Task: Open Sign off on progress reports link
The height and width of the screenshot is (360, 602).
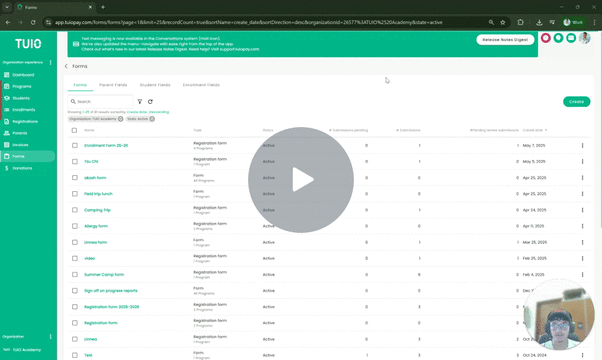Action: coord(111,291)
